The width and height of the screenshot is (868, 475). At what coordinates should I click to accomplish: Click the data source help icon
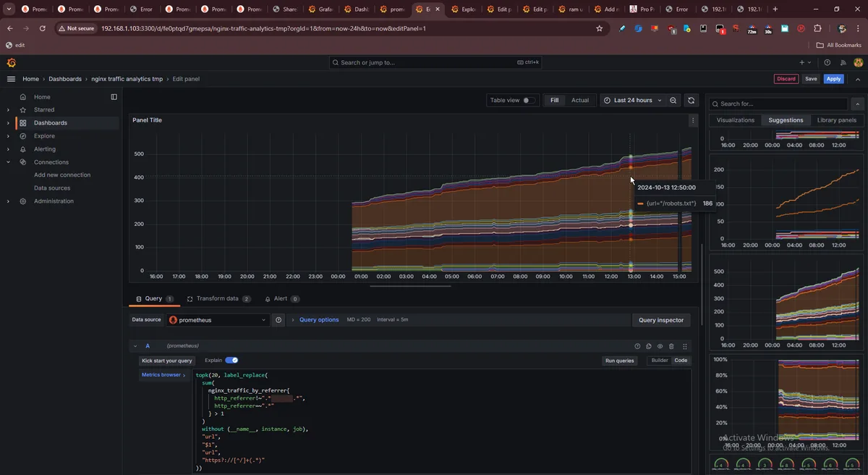point(278,320)
